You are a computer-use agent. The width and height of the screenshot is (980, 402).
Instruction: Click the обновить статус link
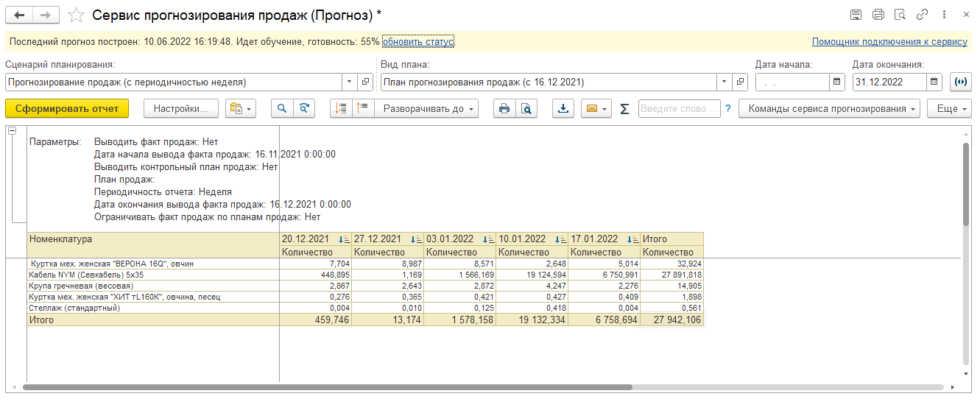click(x=417, y=42)
